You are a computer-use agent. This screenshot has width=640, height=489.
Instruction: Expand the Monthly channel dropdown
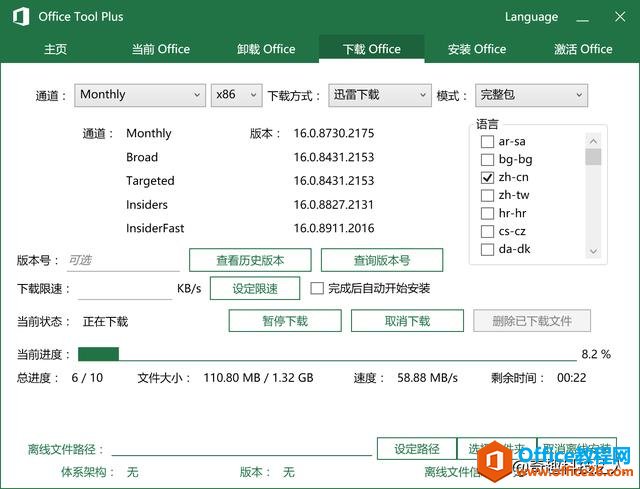coord(140,95)
